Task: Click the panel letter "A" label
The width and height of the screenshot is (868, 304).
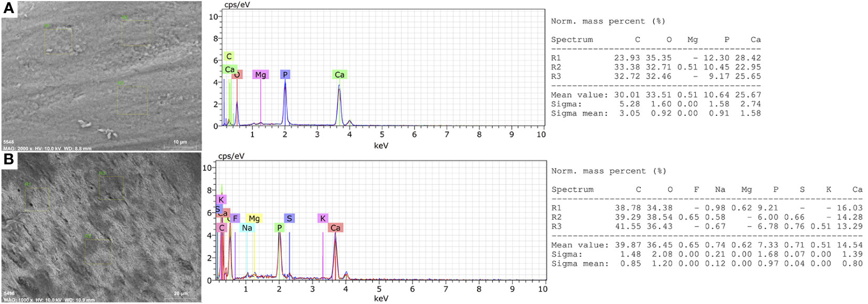Action: [x=9, y=9]
